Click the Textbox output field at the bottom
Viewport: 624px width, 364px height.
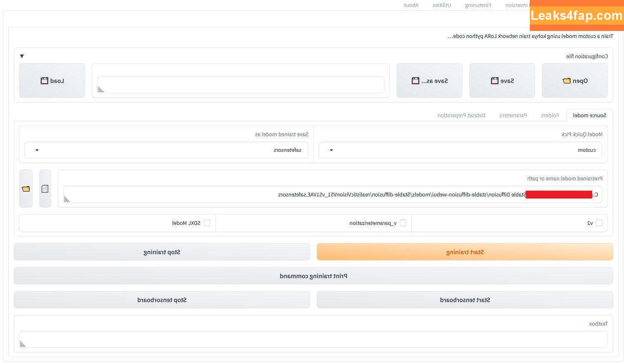[313, 339]
